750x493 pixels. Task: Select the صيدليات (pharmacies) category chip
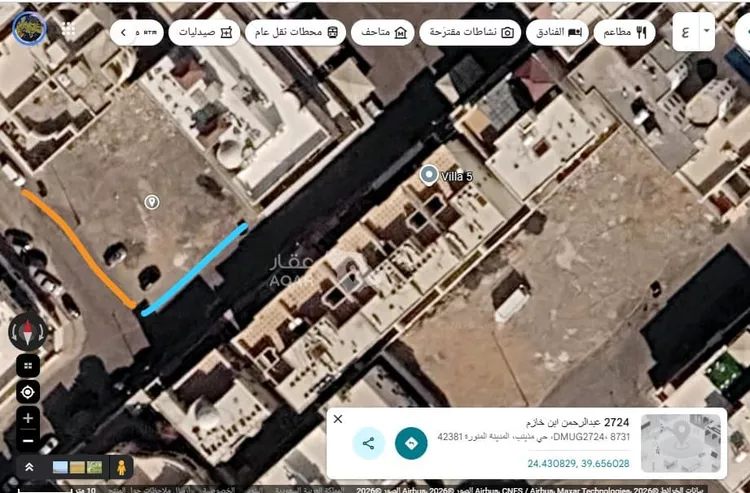204,33
